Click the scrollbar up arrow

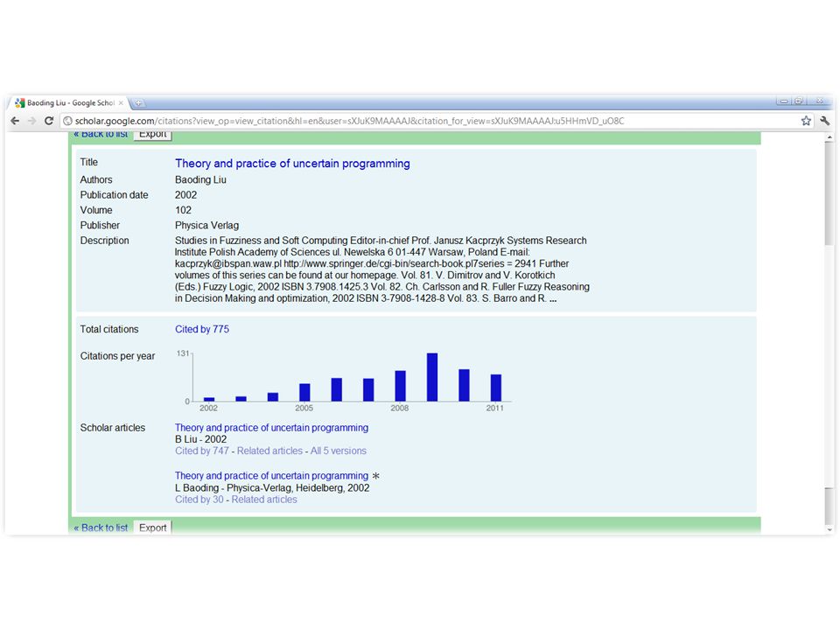pos(829,137)
